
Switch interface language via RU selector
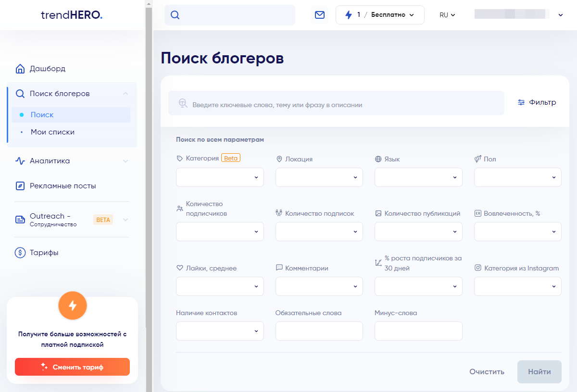pos(447,15)
